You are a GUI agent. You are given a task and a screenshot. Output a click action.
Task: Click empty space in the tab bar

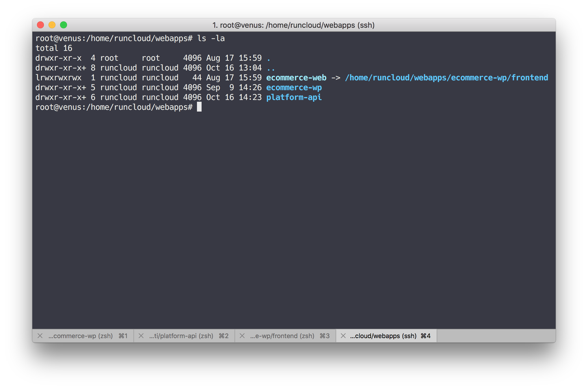496,336
